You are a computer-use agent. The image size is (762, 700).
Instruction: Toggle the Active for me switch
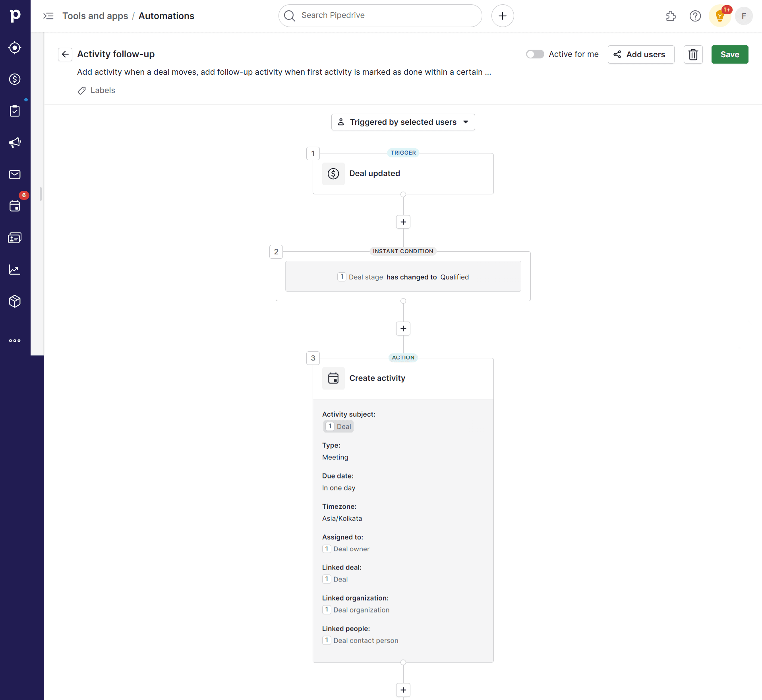click(x=535, y=54)
